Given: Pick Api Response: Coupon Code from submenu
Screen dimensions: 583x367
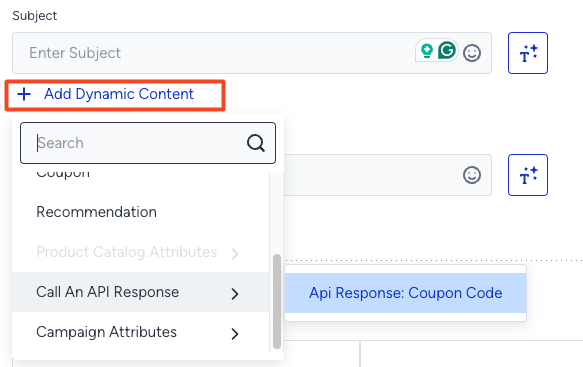Looking at the screenshot, I should click(405, 293).
